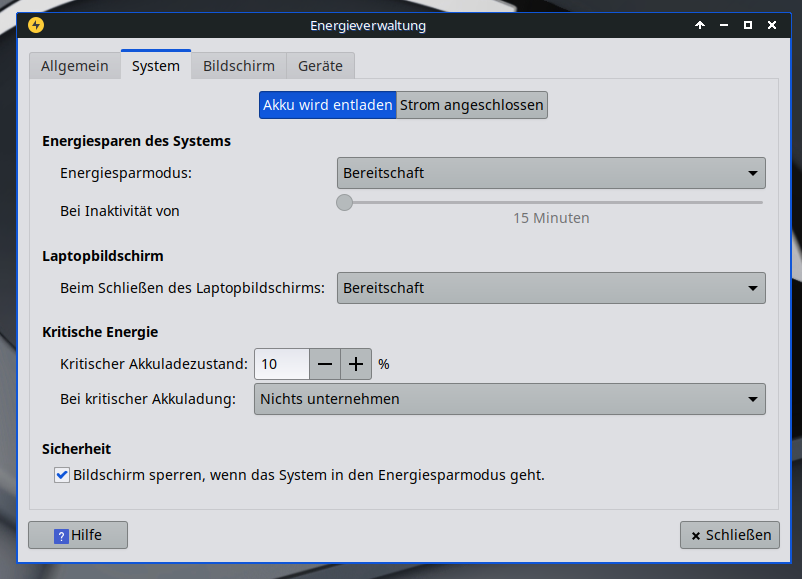The height and width of the screenshot is (579, 802).
Task: Click the roll-up arrow in title bar
Action: point(700,25)
